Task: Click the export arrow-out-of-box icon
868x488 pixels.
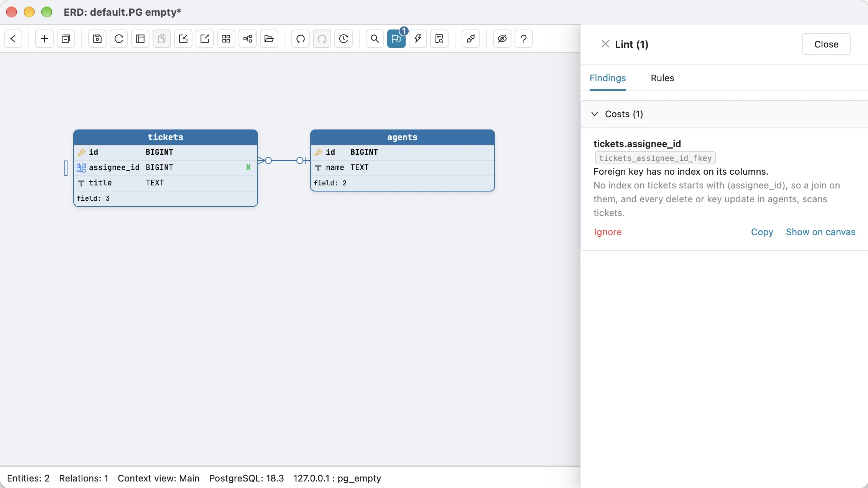Action: [x=205, y=39]
